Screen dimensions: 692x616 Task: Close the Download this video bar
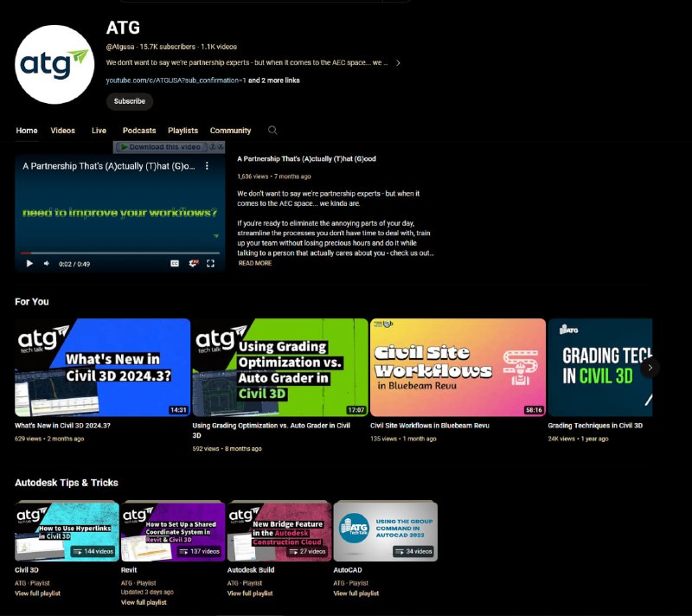(221, 146)
